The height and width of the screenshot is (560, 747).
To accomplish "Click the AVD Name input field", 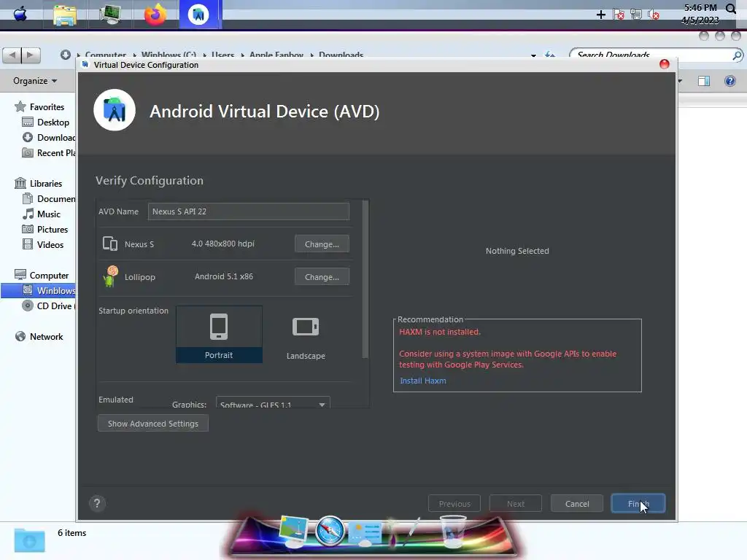I will (248, 211).
